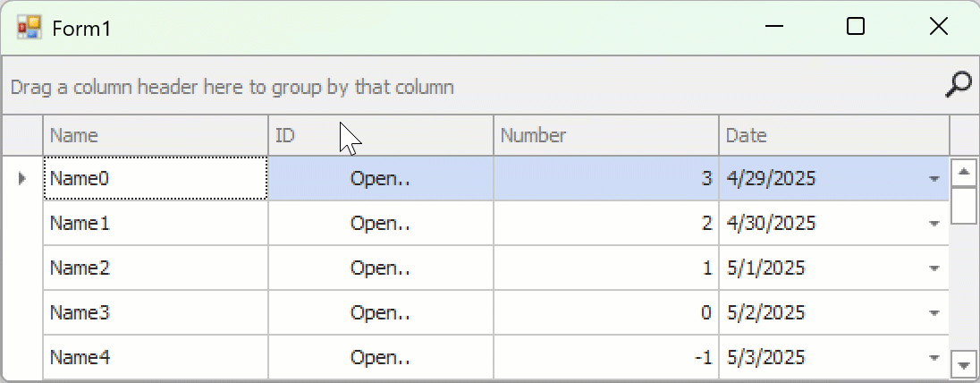Click the Form1 application icon in title bar
The height and width of the screenshot is (383, 980).
[29, 28]
